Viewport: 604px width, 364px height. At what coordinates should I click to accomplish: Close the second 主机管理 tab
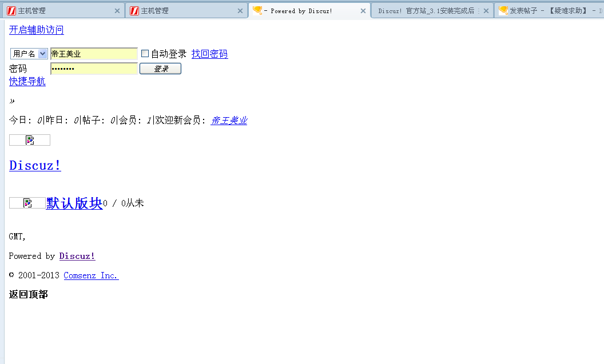point(240,11)
